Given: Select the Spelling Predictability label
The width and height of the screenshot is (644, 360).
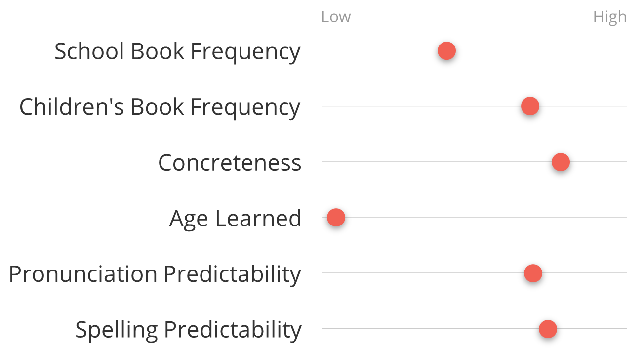Looking at the screenshot, I should tap(188, 330).
